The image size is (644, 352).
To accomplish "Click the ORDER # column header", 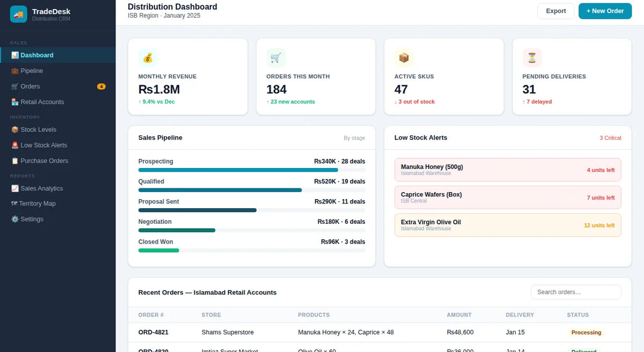I will (151, 315).
